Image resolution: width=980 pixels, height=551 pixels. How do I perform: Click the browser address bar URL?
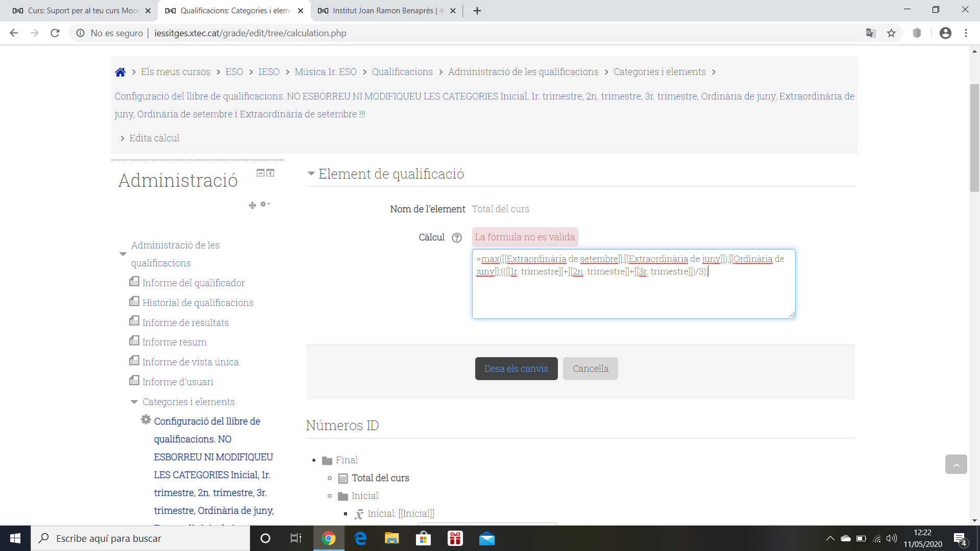point(250,33)
